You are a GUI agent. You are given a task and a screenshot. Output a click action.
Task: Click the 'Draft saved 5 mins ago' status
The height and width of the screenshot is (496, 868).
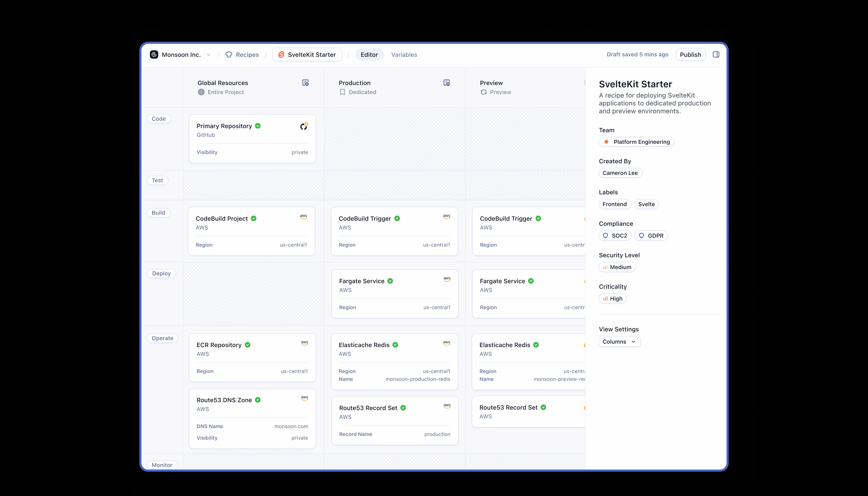pyautogui.click(x=637, y=55)
